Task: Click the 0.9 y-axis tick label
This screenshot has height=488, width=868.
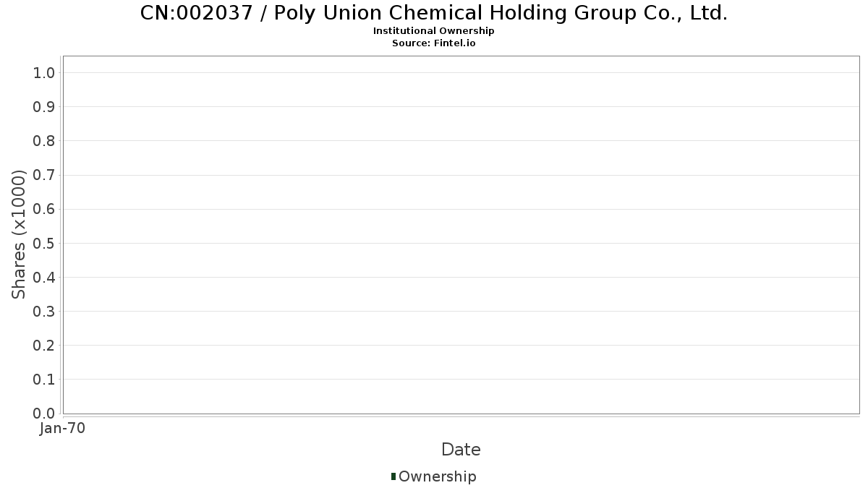Action: [44, 107]
